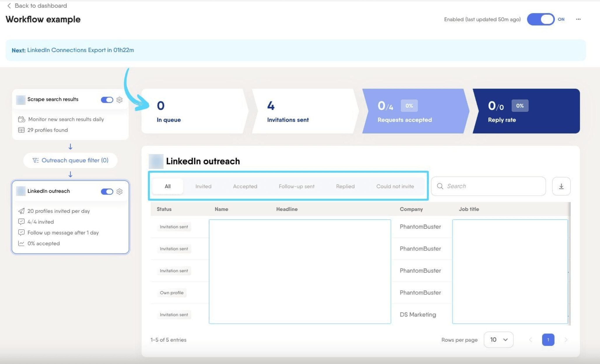Image resolution: width=600 pixels, height=364 pixels.
Task: Open settings gear for LinkedIn outreach step
Action: [120, 191]
